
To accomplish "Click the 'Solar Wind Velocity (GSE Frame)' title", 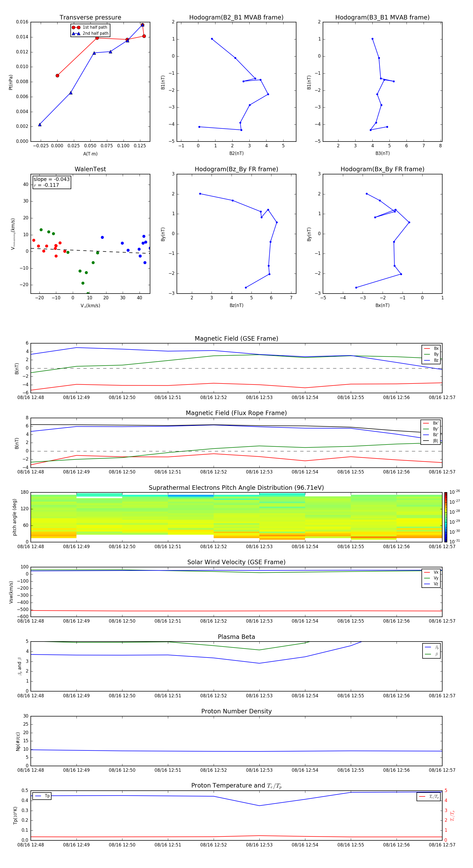I will (x=236, y=562).
